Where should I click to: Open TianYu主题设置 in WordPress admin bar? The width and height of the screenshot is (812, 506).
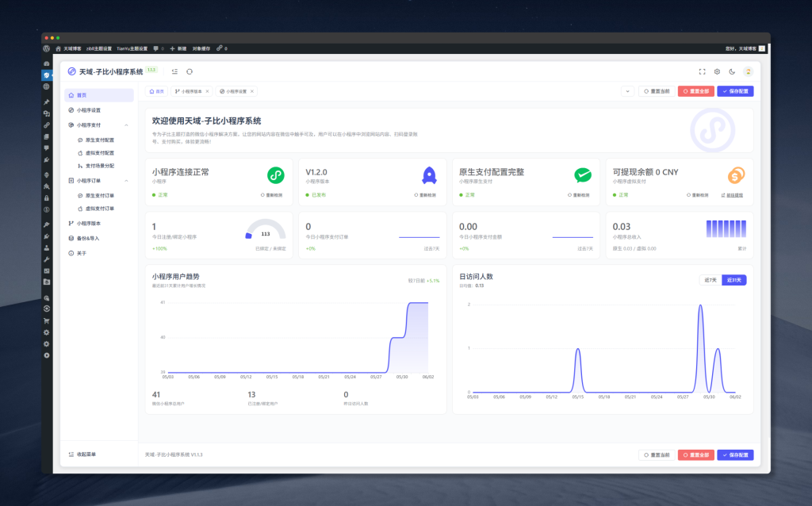[x=132, y=48]
